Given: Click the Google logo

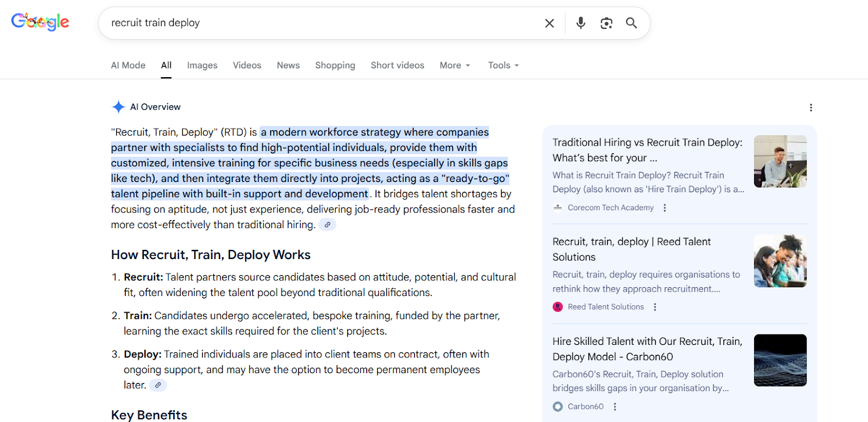Looking at the screenshot, I should point(40,22).
